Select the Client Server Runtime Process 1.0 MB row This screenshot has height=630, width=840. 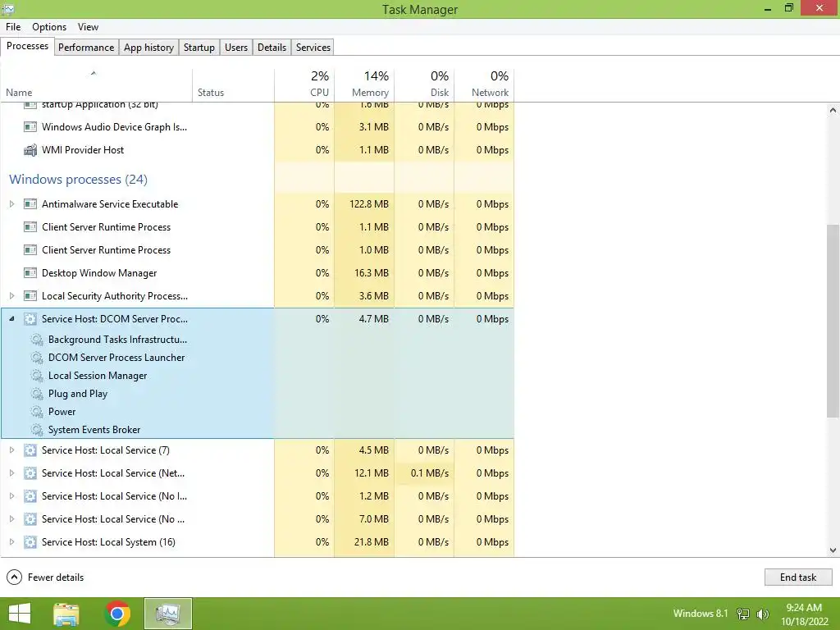257,250
